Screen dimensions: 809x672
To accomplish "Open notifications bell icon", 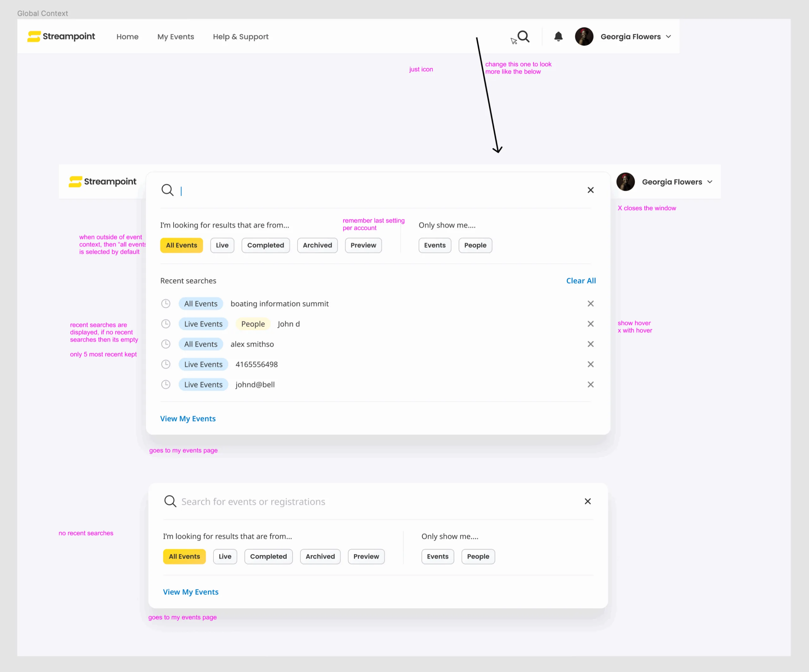I will pyautogui.click(x=558, y=37).
